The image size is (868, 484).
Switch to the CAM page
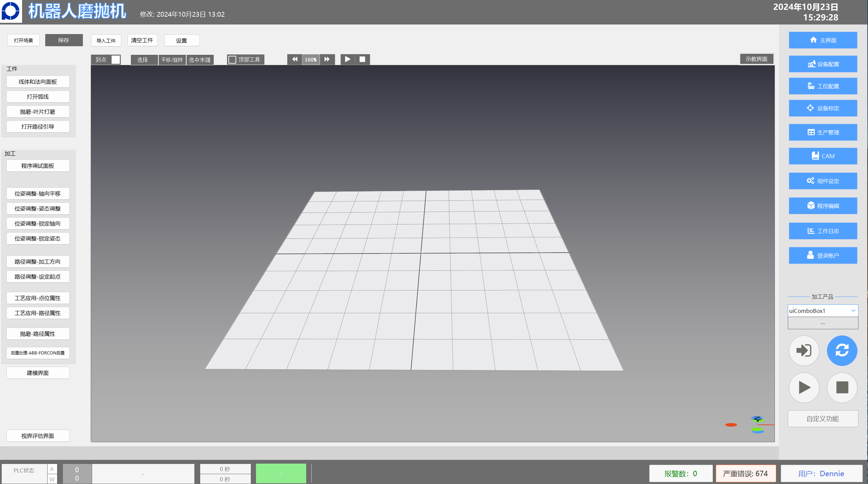tap(822, 156)
